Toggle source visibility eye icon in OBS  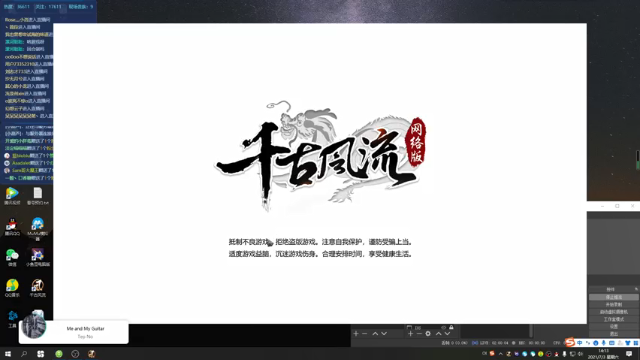(x=444, y=327)
